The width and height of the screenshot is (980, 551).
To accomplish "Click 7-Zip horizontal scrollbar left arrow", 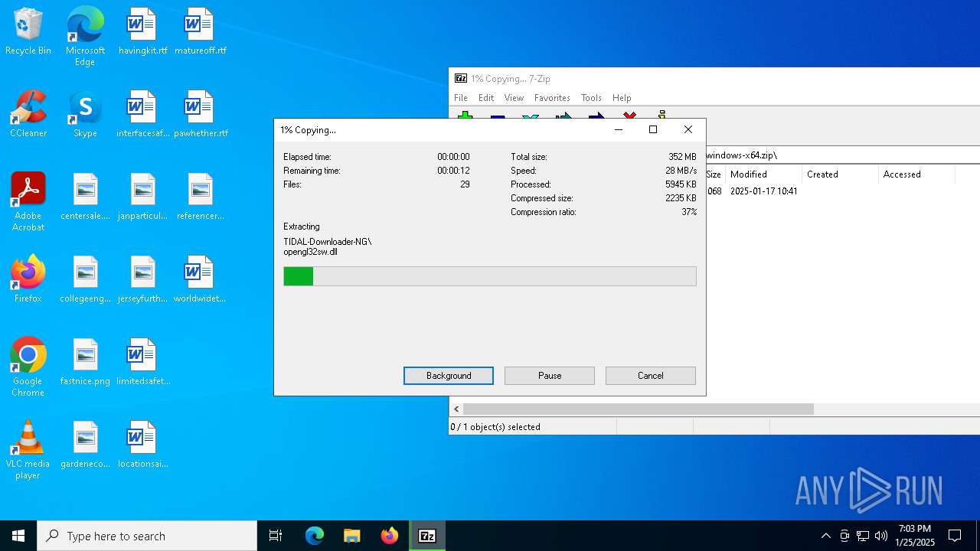I will [456, 409].
